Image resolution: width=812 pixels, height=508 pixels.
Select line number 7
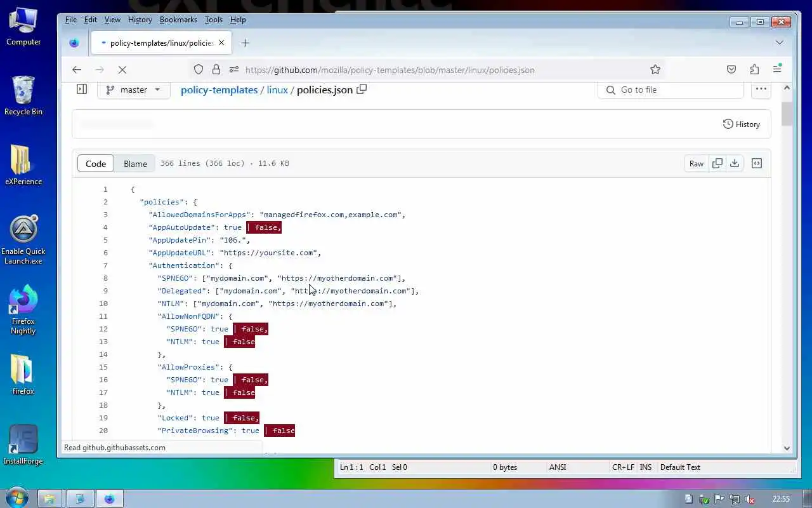coord(105,265)
